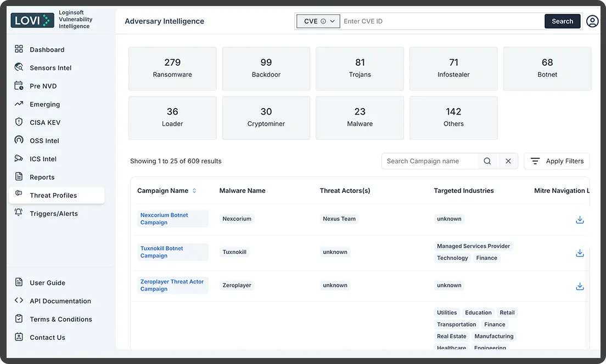Image resolution: width=606 pixels, height=364 pixels.
Task: Select the 142 Others card
Action: (x=453, y=118)
